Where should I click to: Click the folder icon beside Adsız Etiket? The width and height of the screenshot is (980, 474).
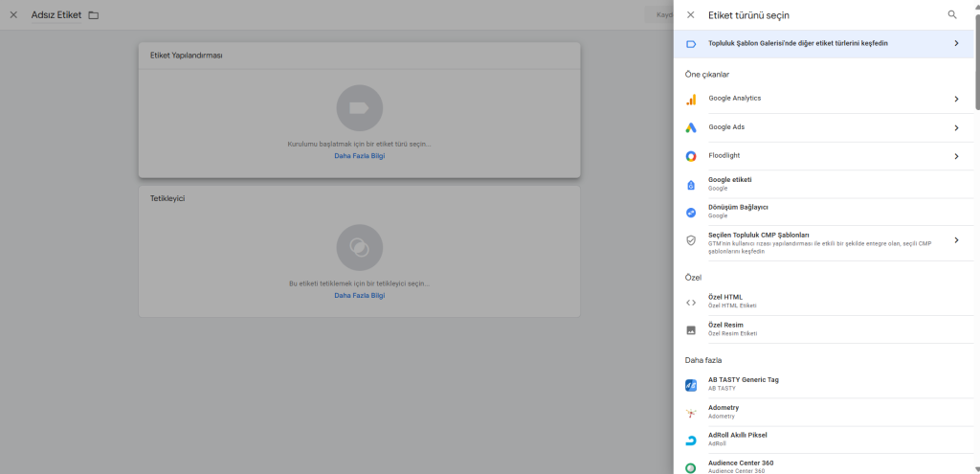coord(94,15)
